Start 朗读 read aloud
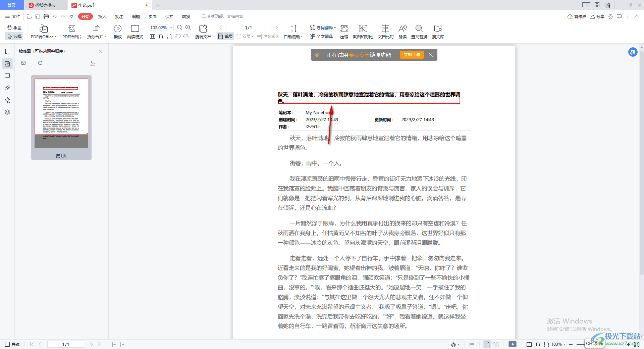Image resolution: width=644 pixels, height=349 pixels. point(402,32)
